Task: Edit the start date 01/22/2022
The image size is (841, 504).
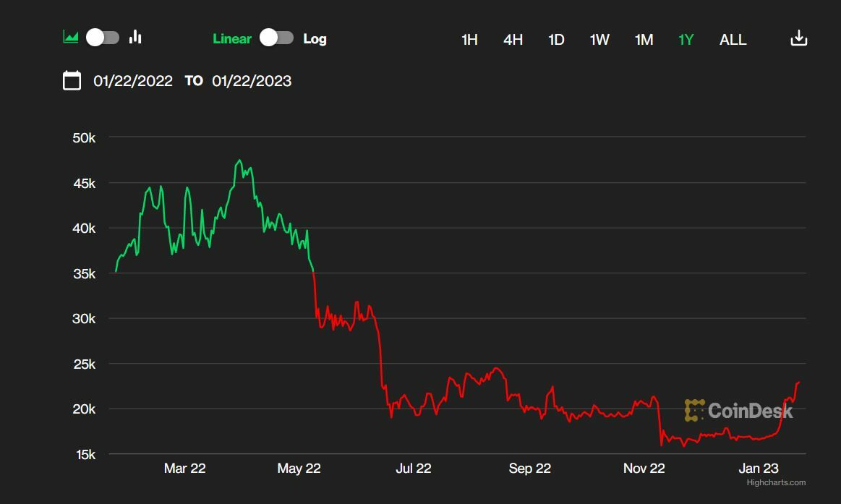Action: click(x=133, y=81)
